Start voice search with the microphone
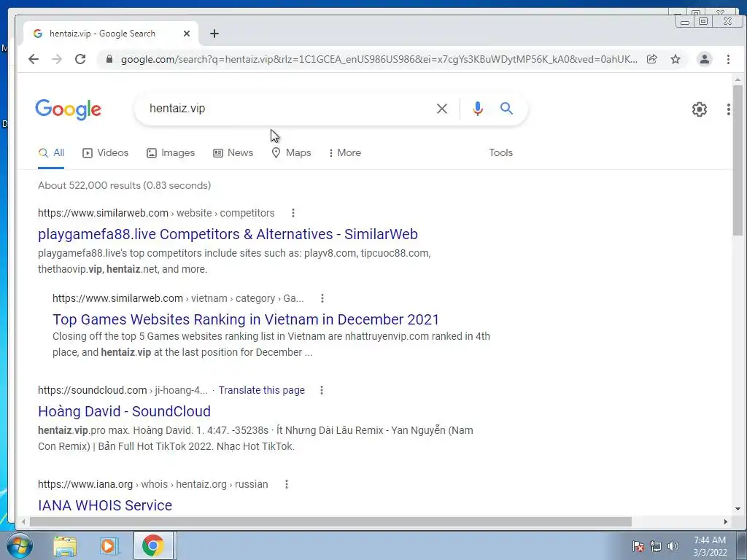Image resolution: width=747 pixels, height=560 pixels. (x=477, y=109)
